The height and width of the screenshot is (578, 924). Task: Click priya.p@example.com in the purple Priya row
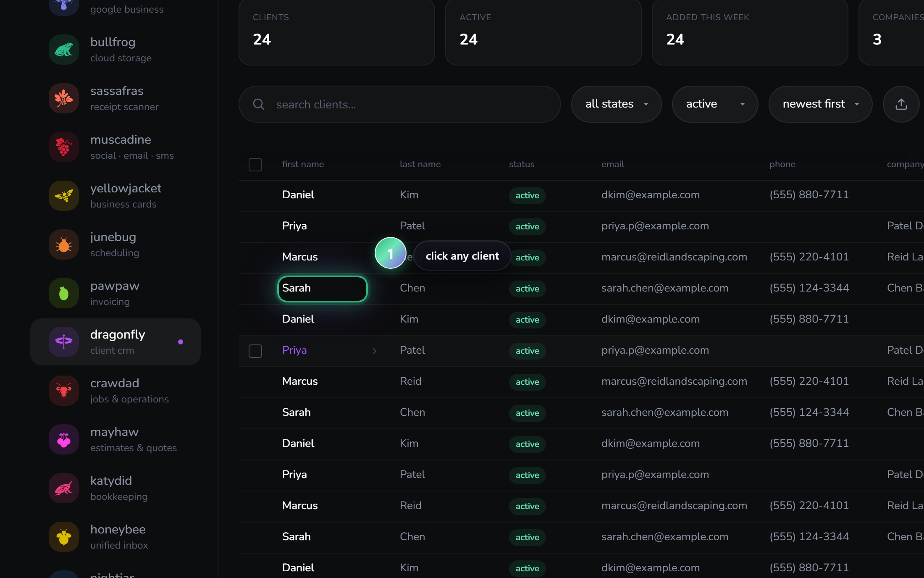tap(655, 350)
